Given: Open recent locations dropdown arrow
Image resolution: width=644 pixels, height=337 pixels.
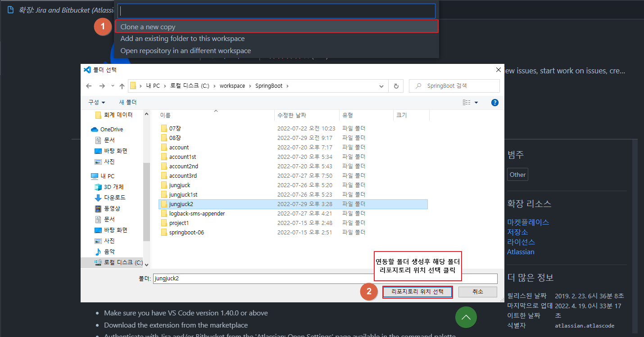Looking at the screenshot, I should click(113, 86).
